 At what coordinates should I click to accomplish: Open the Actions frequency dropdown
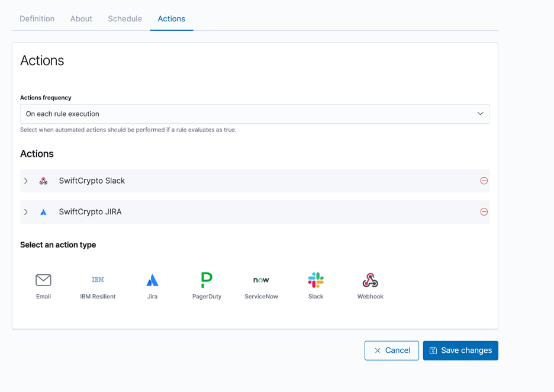click(x=255, y=114)
